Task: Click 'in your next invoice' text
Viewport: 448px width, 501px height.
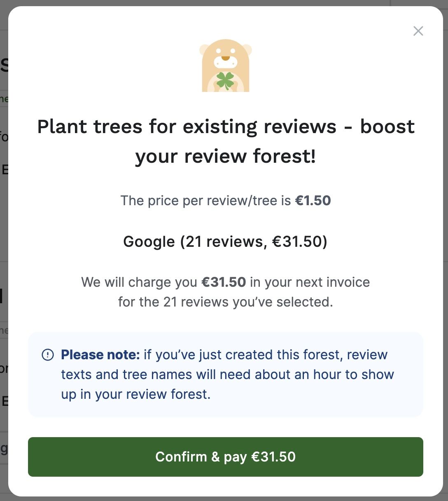Action: [310, 282]
